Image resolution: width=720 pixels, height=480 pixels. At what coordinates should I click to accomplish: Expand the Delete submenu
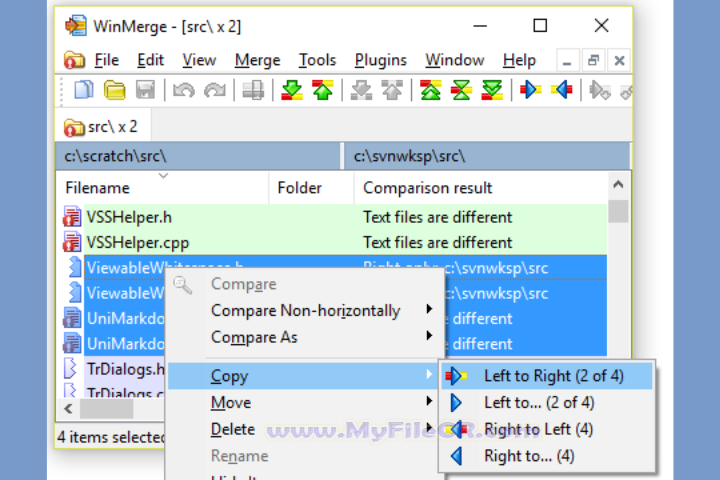pyautogui.click(x=302, y=429)
